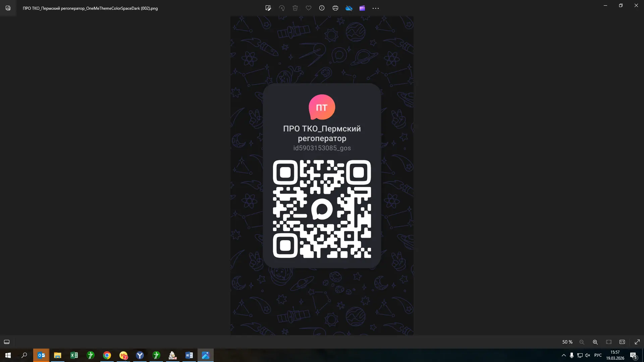Open Windows taskbar search
This screenshot has height=362, width=644.
(x=24, y=355)
